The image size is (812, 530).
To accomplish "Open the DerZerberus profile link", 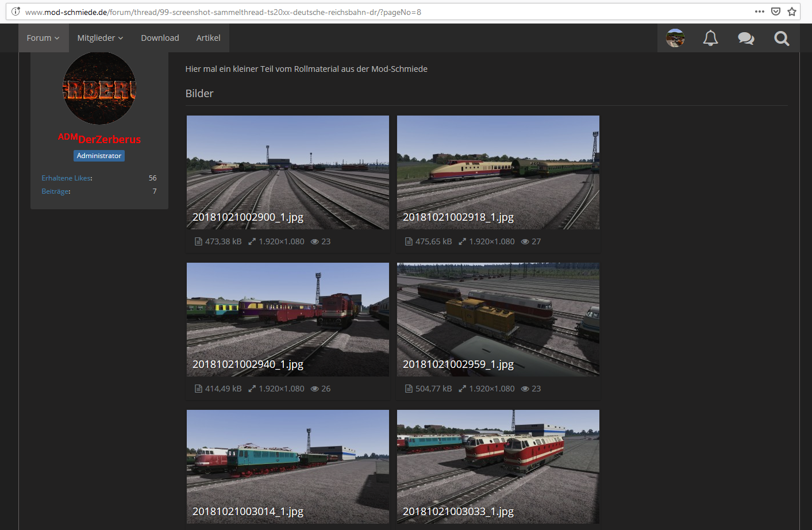I will click(x=109, y=140).
